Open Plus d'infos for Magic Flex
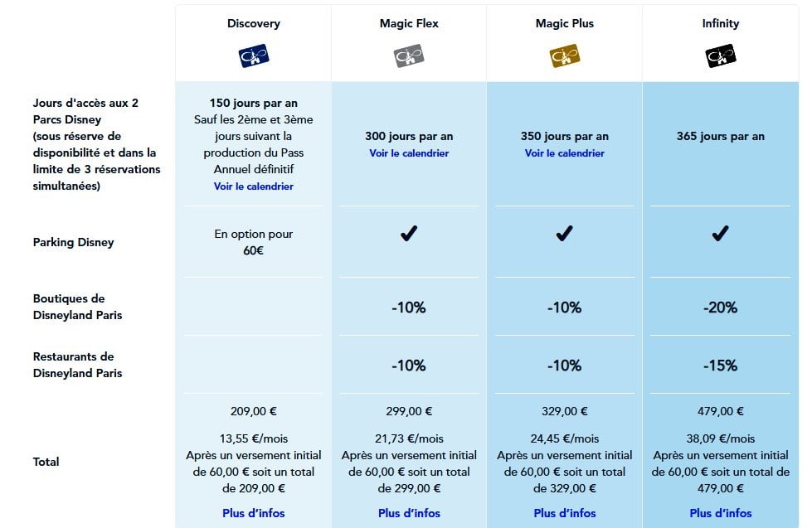 coord(409,513)
